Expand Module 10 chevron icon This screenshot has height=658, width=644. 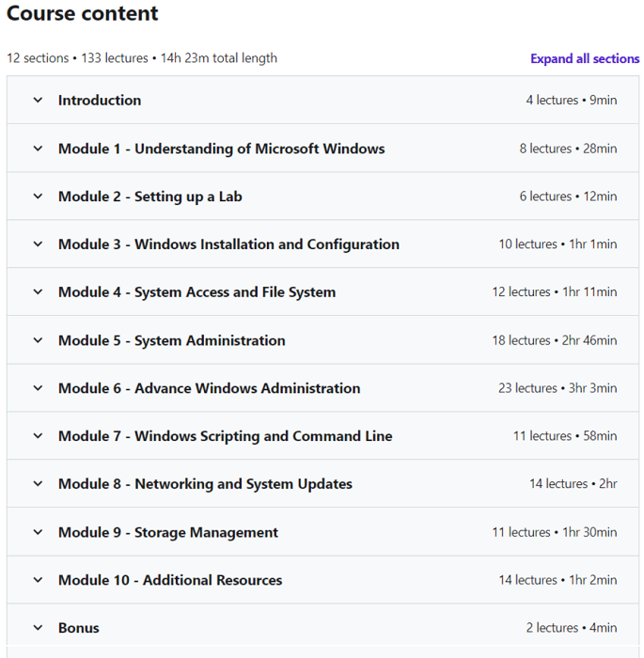click(38, 580)
